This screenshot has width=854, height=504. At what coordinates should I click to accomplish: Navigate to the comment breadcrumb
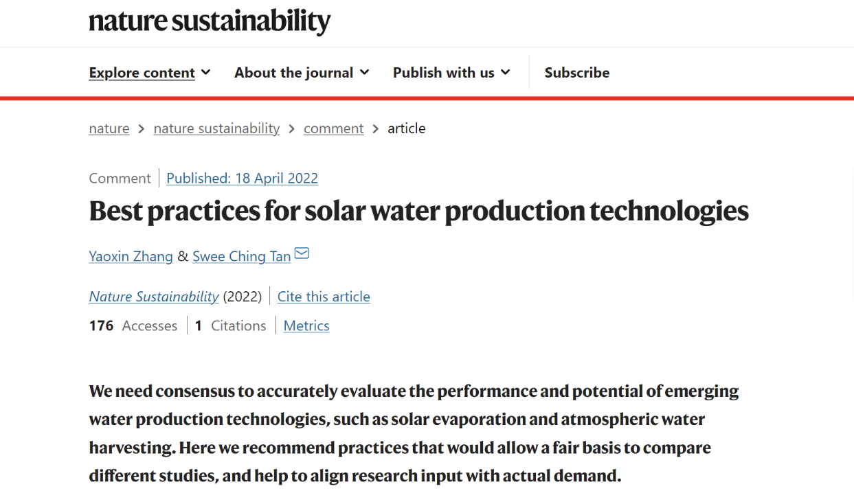pyautogui.click(x=333, y=128)
